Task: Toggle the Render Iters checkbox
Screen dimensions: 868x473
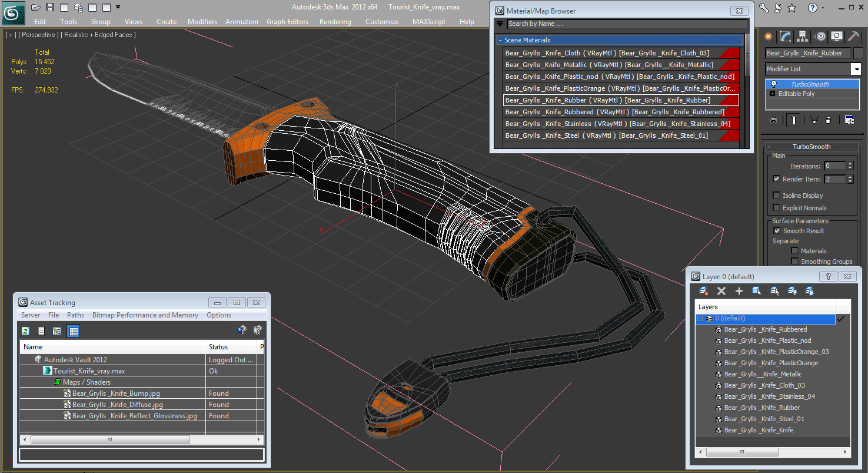Action: [776, 179]
